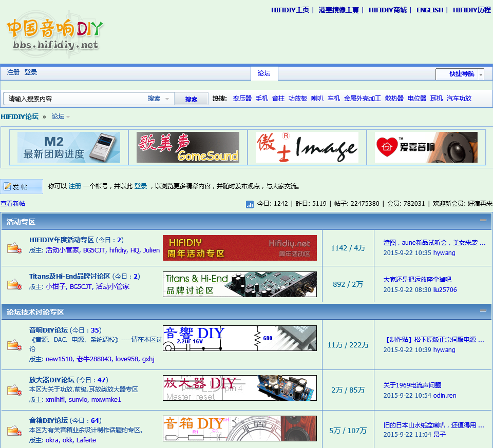Open HIFIDIY商城 top menu link
Viewport: 493px width, 448px height.
click(387, 10)
